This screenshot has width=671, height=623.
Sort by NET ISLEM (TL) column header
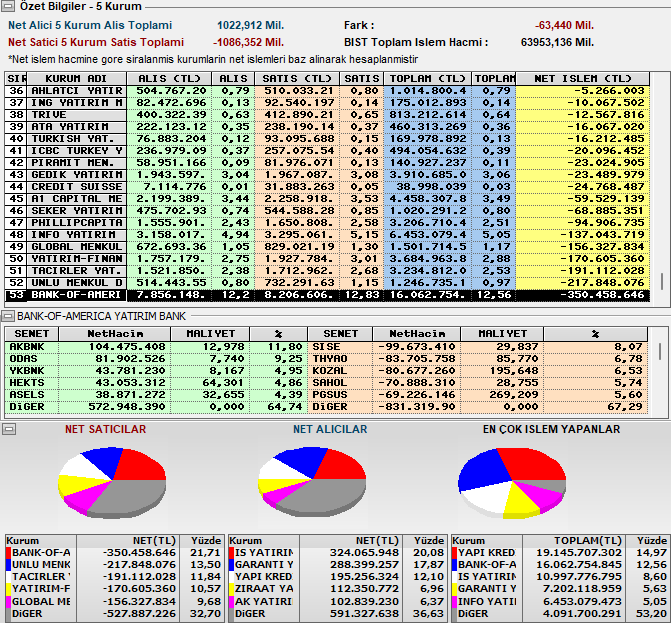(x=582, y=79)
